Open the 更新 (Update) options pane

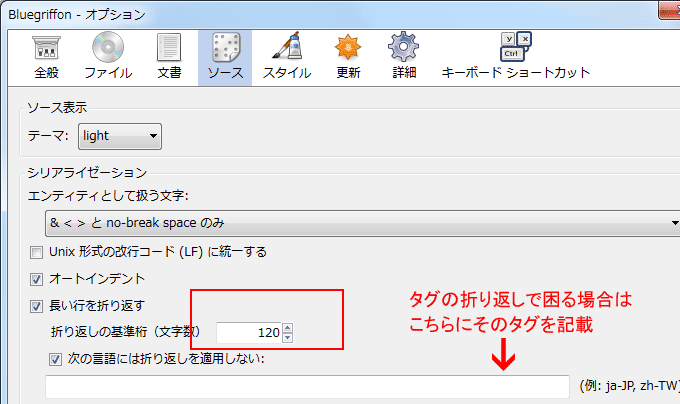pyautogui.click(x=348, y=58)
